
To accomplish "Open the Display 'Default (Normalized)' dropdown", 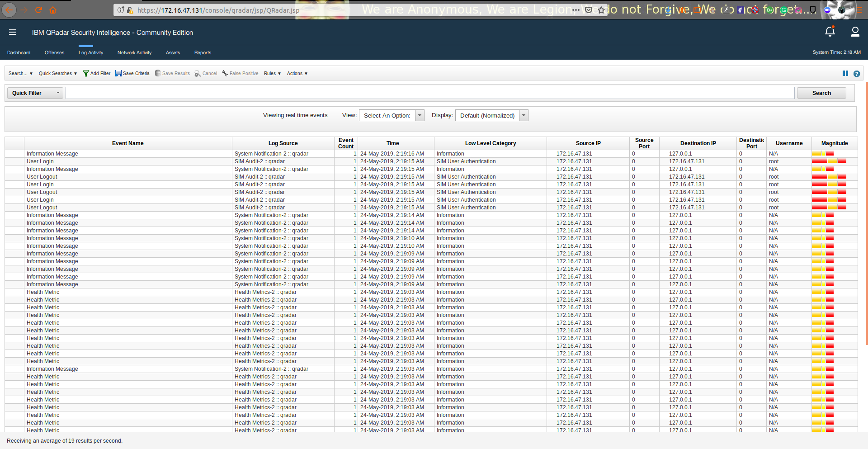I will [524, 115].
